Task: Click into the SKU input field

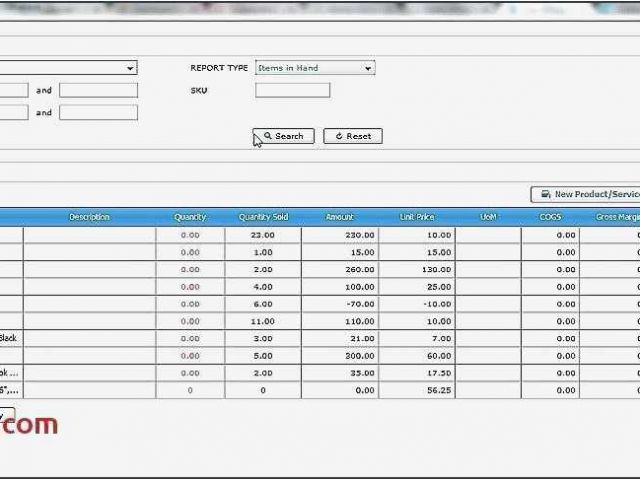Action: [292, 90]
